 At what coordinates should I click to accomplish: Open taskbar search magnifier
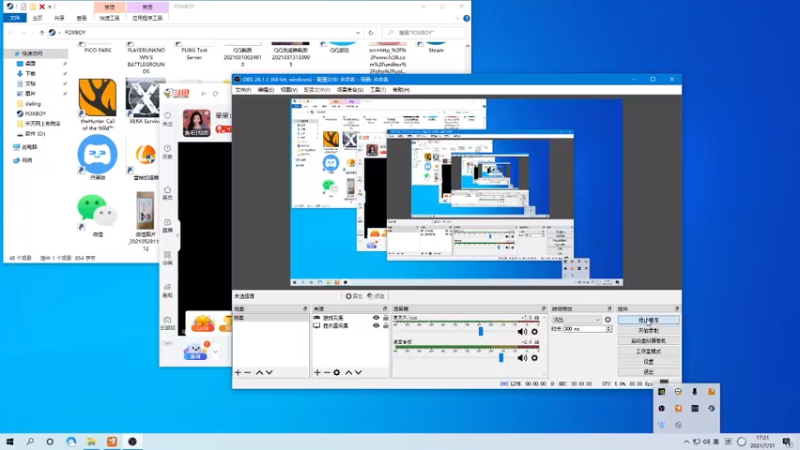(30, 441)
